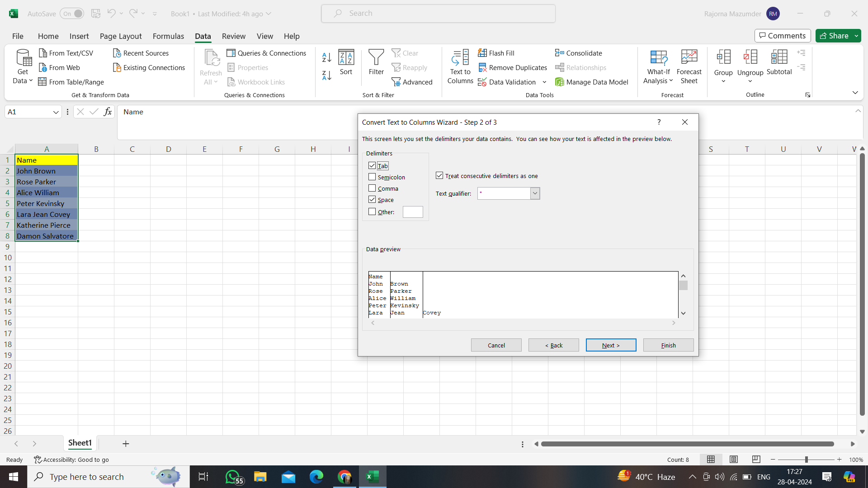This screenshot has height=488, width=868.
Task: Open the Text qualifier dropdown
Action: click(535, 193)
